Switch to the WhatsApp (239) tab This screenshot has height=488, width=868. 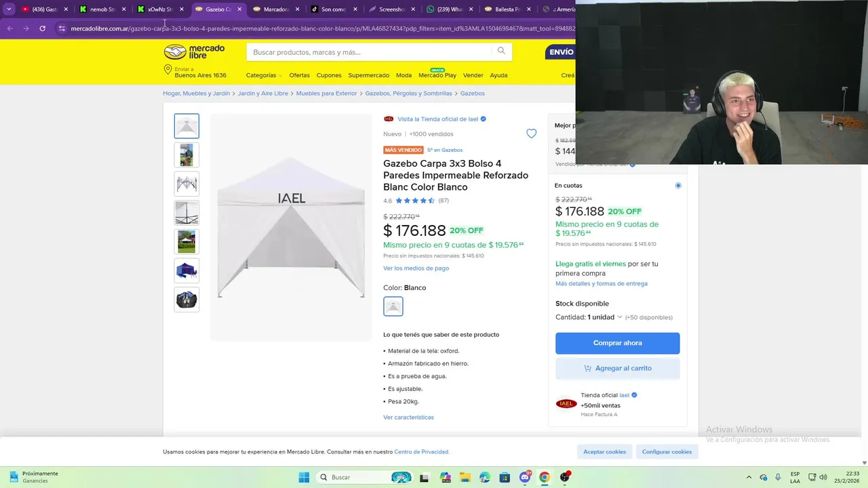coord(450,9)
